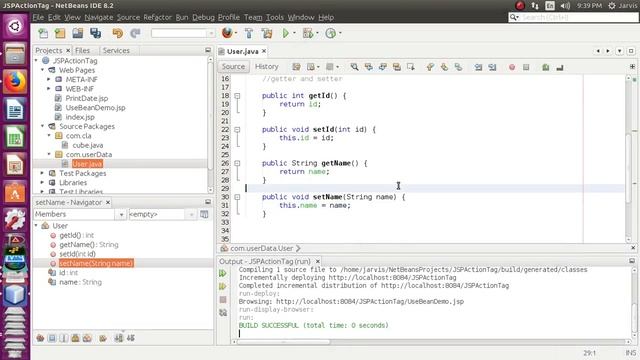Open the Run Project dropdown arrow
This screenshot has height=360, width=640.
click(294, 33)
